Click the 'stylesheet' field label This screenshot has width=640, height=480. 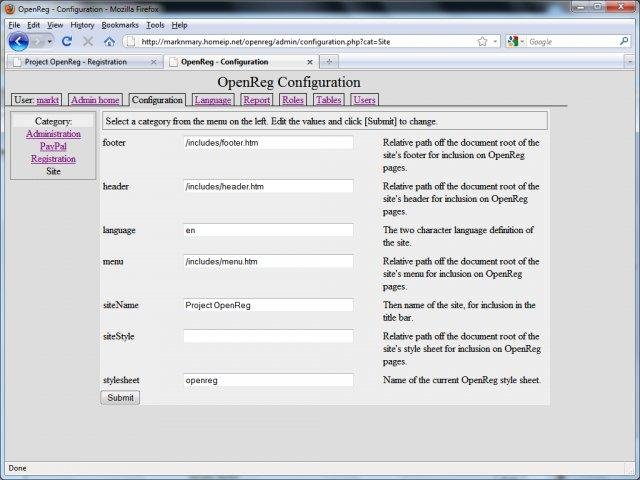coord(121,380)
